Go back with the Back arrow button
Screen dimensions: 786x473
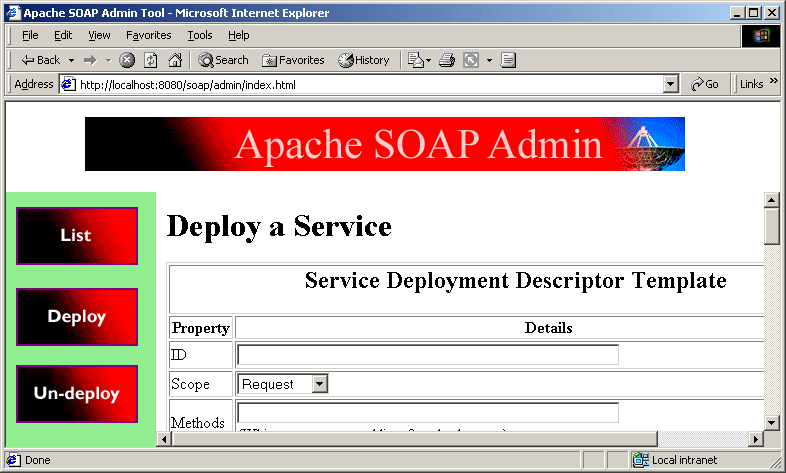point(41,60)
